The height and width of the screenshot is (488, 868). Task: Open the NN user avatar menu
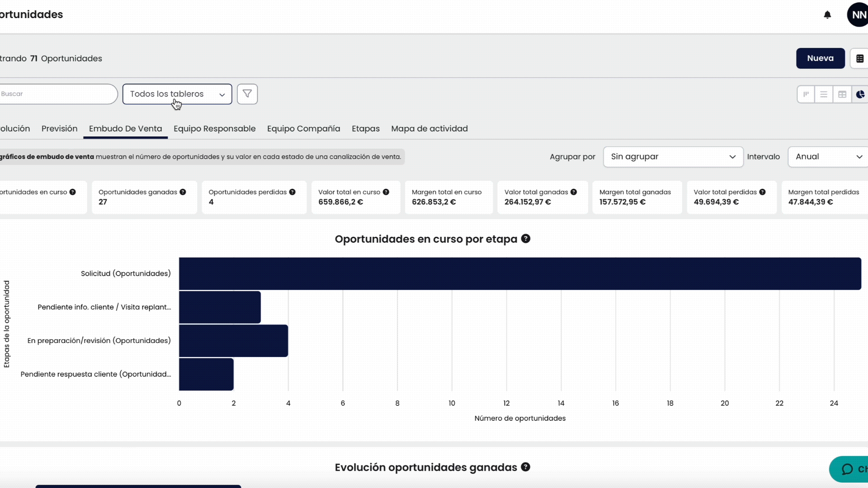coord(858,14)
